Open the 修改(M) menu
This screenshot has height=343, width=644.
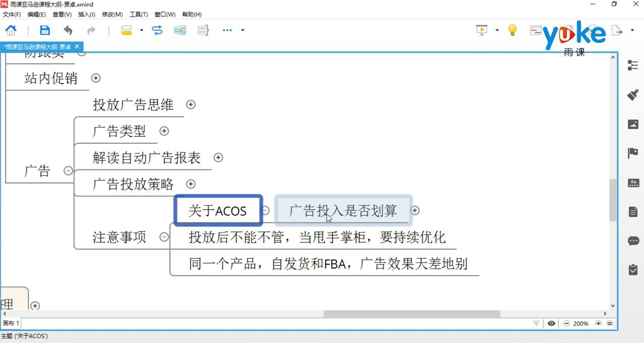point(112,15)
